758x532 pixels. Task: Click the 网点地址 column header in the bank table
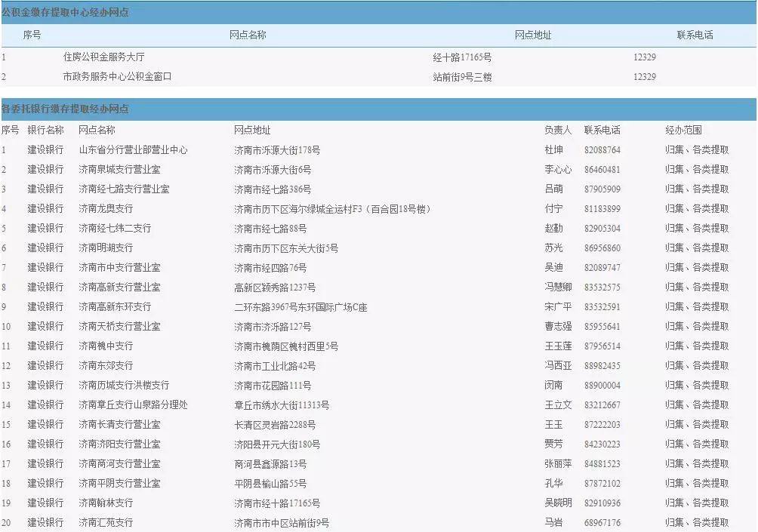tap(252, 130)
